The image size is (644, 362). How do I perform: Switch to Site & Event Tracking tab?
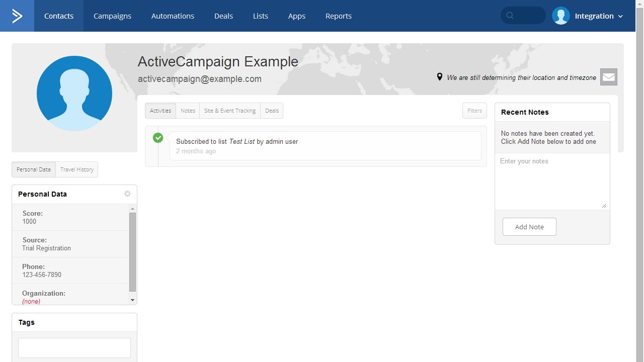tap(230, 111)
